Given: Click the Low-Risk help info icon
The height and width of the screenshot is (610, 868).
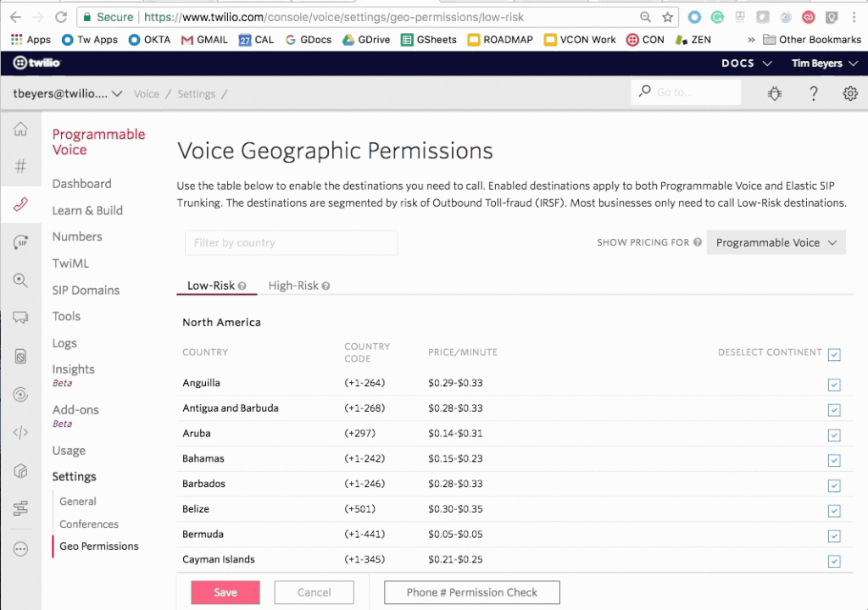Looking at the screenshot, I should coord(242,286).
